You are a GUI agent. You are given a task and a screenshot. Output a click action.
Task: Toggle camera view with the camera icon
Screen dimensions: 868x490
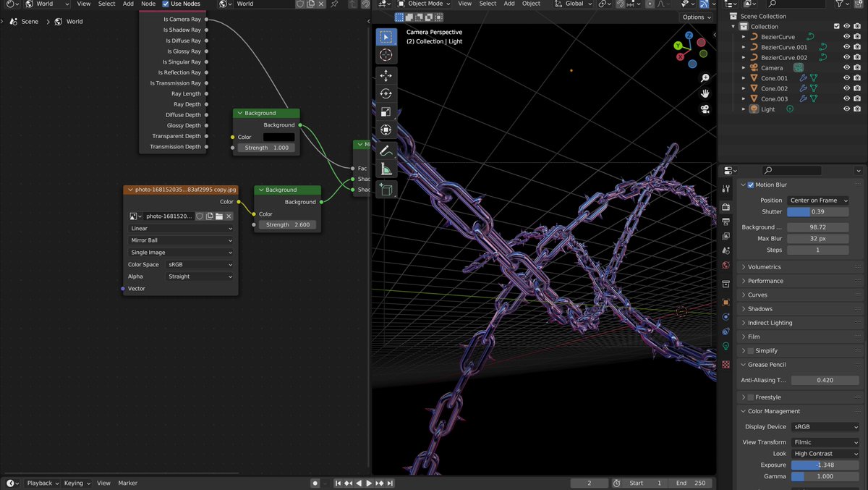click(x=705, y=109)
